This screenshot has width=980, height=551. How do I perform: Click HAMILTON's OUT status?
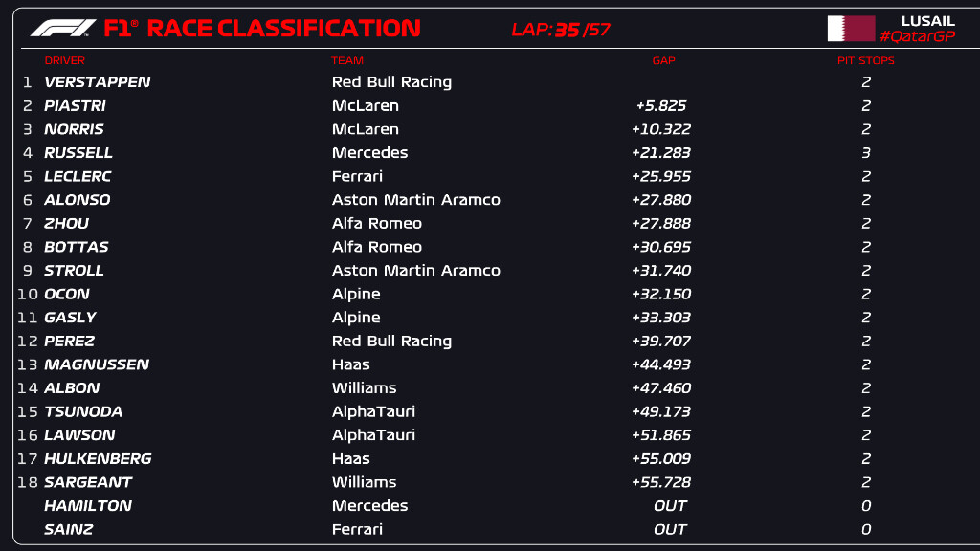pos(670,505)
